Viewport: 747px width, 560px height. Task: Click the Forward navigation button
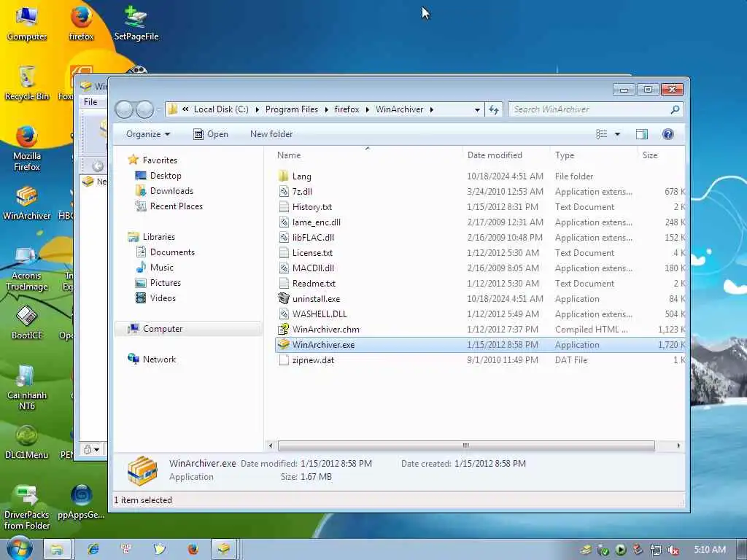(x=145, y=109)
